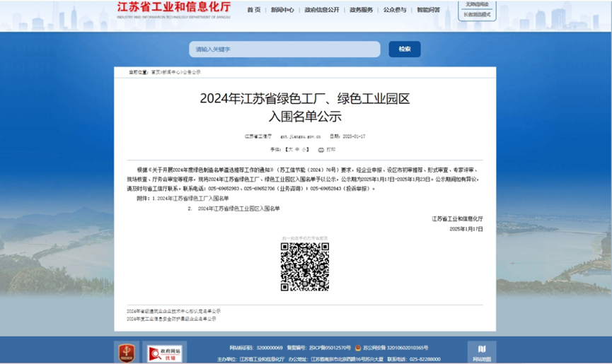Go to 首页 in the top navigation
This screenshot has height=364, width=612.
pos(254,10)
